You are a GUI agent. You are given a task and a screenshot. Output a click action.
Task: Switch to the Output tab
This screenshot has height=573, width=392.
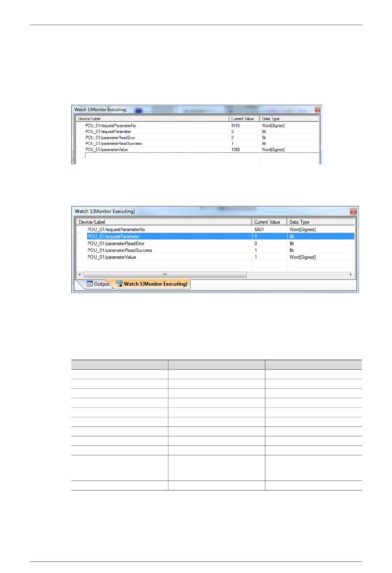click(x=98, y=284)
